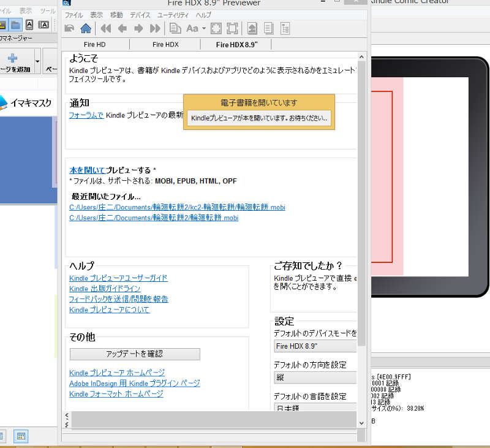Open the default language 日本語 dropdown

coord(315,407)
